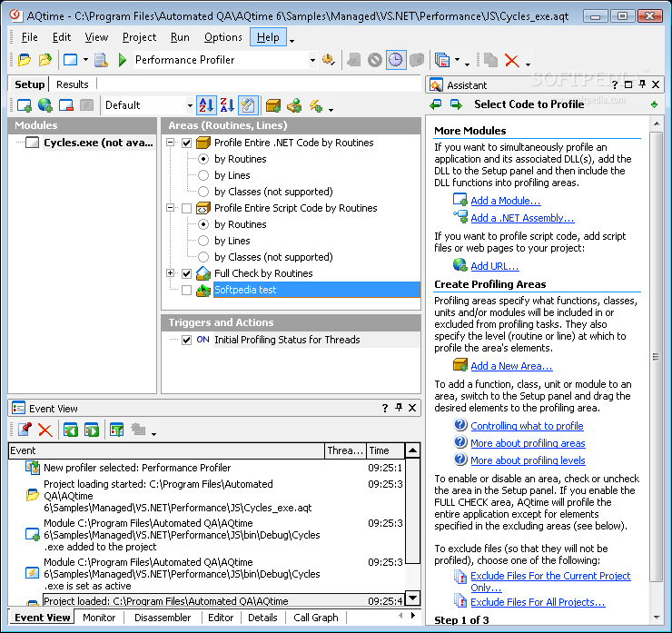This screenshot has width=672, height=633.
Task: Open dropdown arrow next to new item icon
Action: pos(85,60)
